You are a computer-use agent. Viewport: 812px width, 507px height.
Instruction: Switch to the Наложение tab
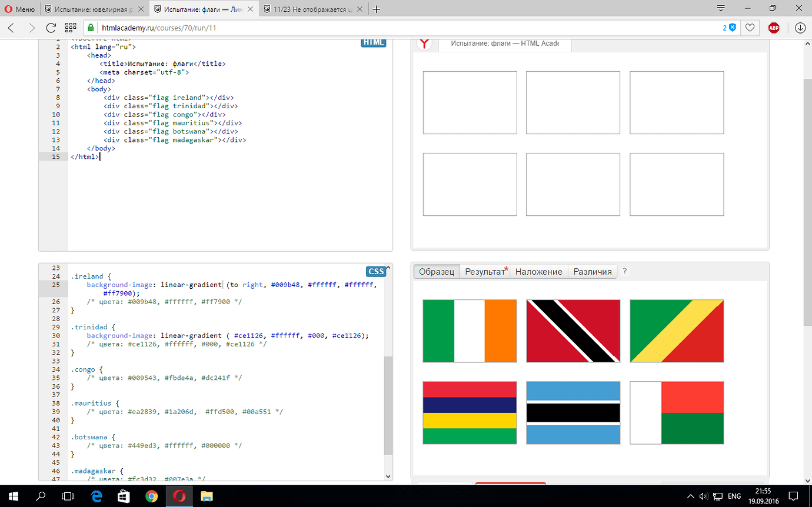pos(539,271)
